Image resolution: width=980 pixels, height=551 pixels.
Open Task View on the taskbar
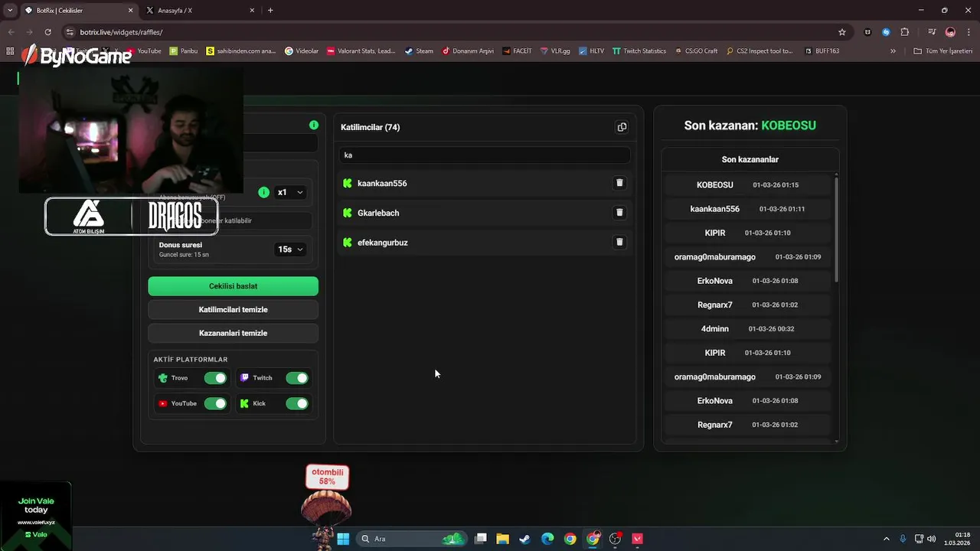point(480,539)
